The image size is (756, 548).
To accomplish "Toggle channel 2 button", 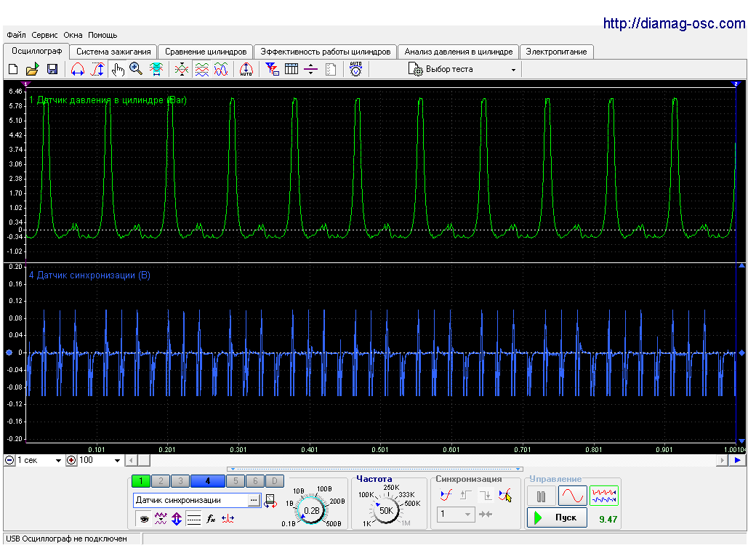I will click(x=161, y=480).
